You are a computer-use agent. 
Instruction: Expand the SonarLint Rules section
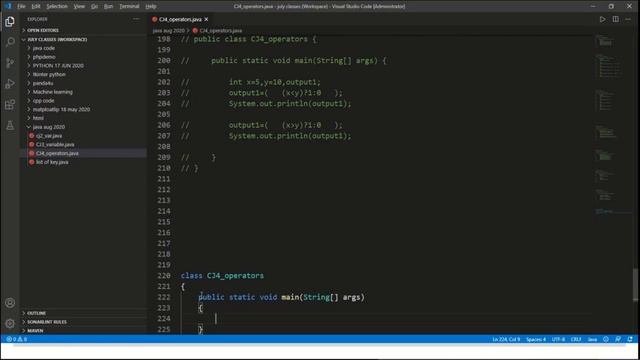click(x=83, y=322)
